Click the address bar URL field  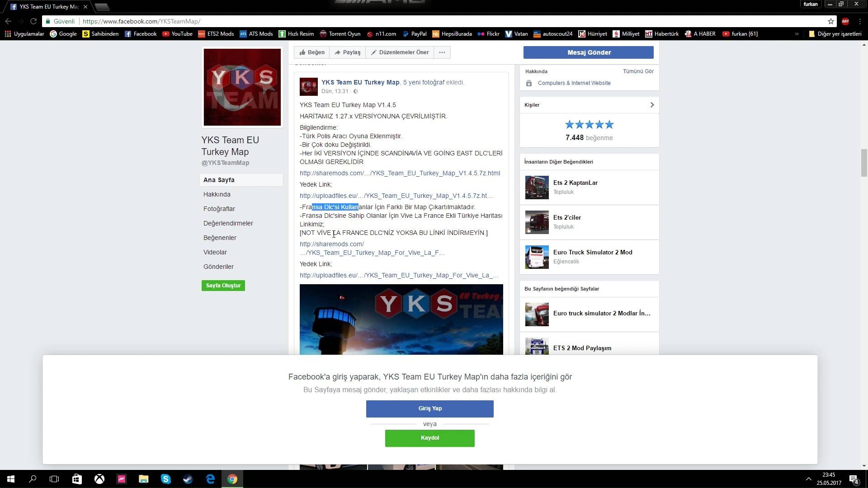pos(452,21)
